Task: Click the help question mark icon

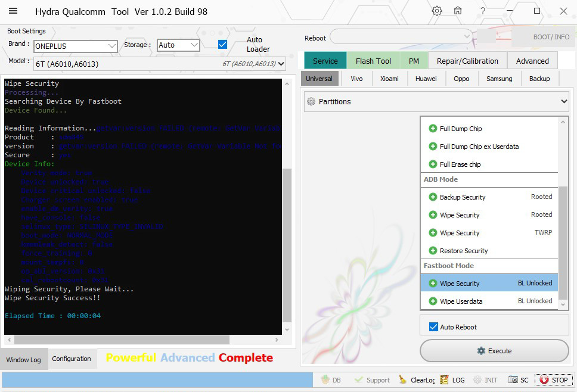Action: [x=483, y=11]
